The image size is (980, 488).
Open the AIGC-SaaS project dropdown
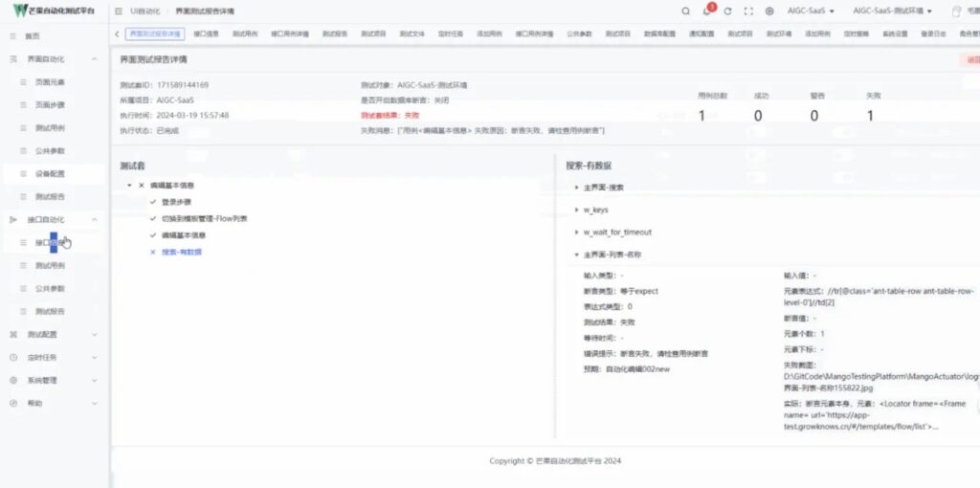[811, 11]
